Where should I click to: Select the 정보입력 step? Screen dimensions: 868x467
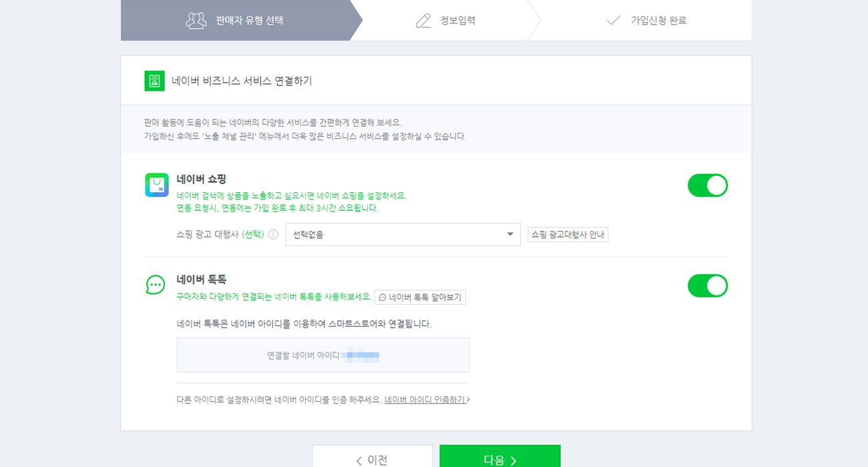(445, 20)
